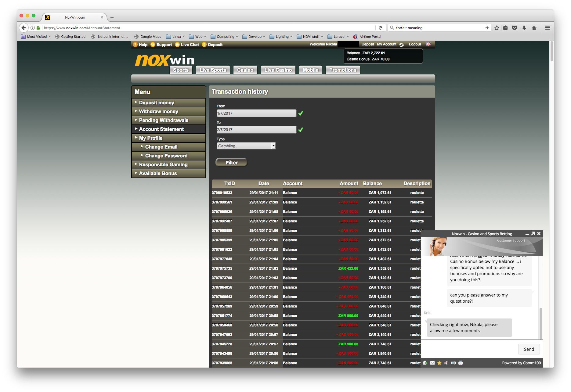
Task: Click the UK flag language icon
Action: tap(428, 44)
